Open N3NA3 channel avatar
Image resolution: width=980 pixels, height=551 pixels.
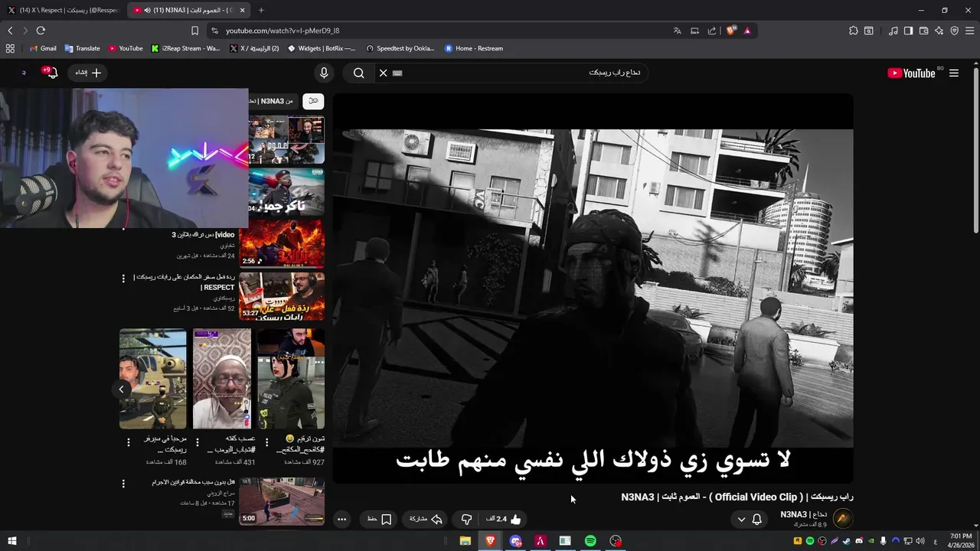(x=842, y=519)
